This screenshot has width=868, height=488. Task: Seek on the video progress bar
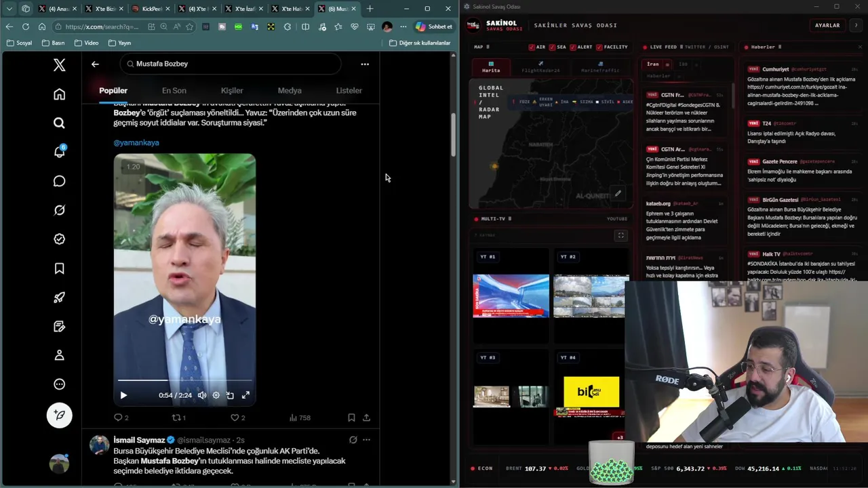[x=184, y=380]
